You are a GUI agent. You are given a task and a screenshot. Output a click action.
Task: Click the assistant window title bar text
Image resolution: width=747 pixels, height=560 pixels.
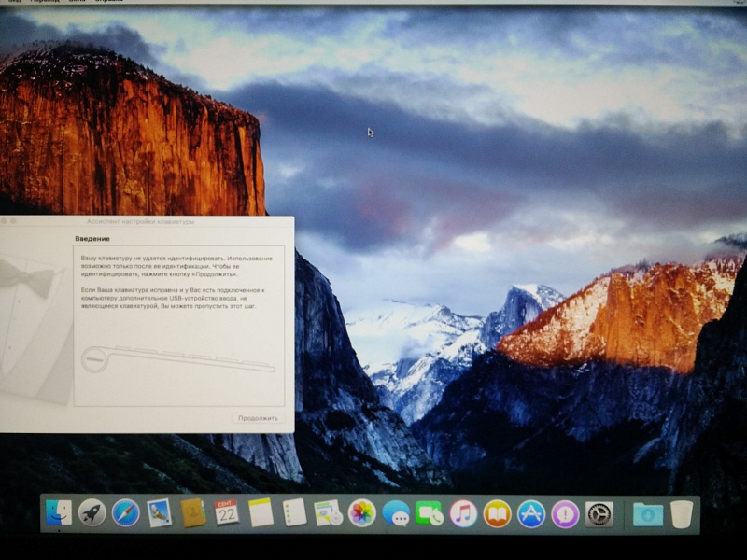(x=141, y=221)
